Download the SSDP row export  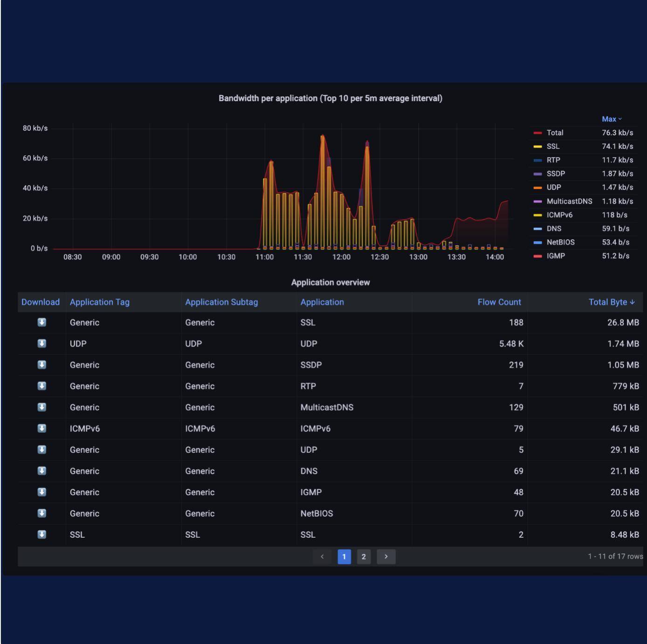(41, 365)
